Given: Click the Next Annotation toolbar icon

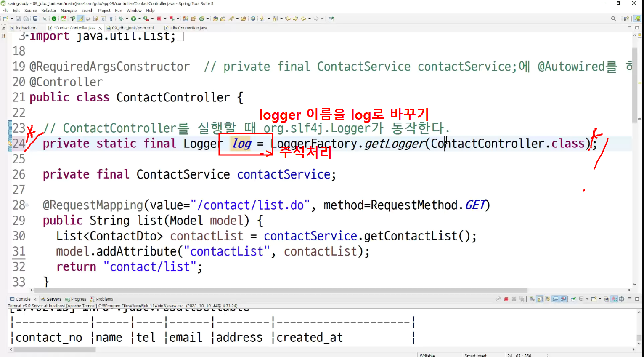Looking at the screenshot, I should point(262,19).
